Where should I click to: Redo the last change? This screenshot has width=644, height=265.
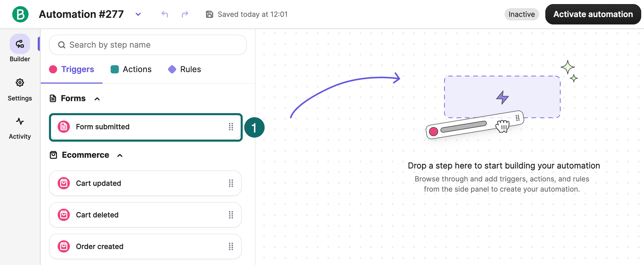(185, 14)
